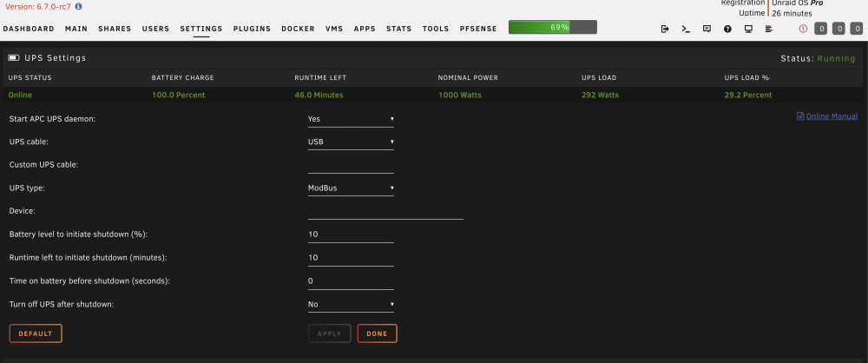
Task: Click the Done button
Action: [x=377, y=333]
